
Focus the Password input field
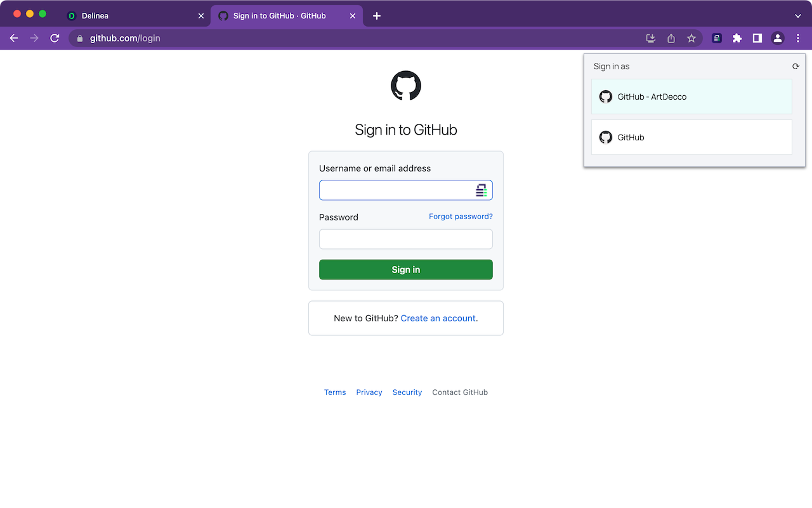coord(406,239)
